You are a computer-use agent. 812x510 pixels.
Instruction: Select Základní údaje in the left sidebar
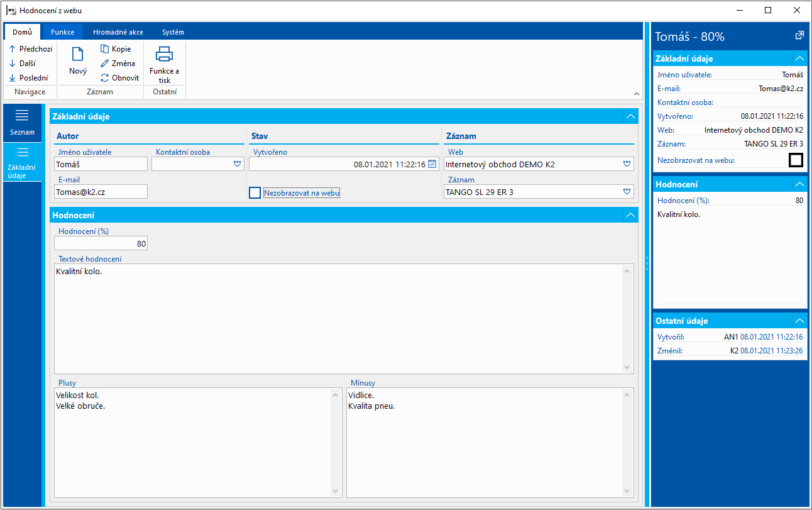22,162
